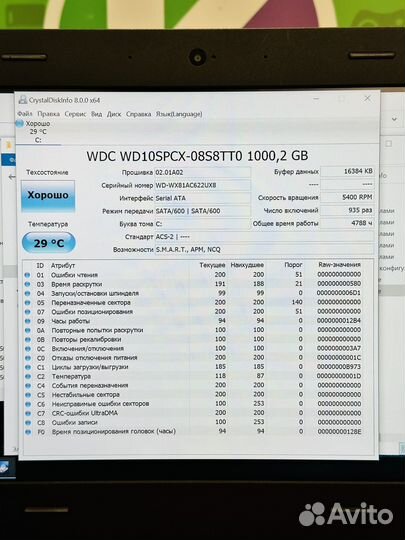Image resolution: width=405 pixels, height=540 pixels.
Task: Click raw value 000000008973
Action: tap(339, 367)
